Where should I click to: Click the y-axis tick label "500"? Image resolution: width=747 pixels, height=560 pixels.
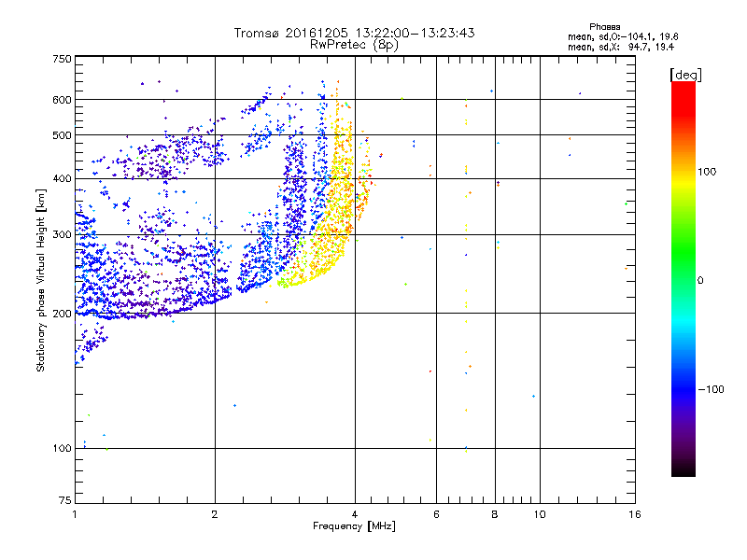coord(62,135)
